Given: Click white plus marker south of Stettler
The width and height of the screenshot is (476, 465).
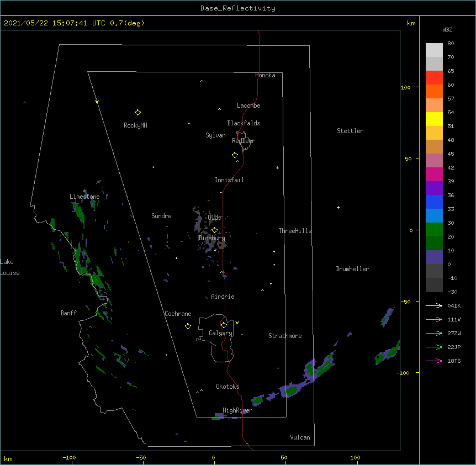Looking at the screenshot, I should pos(338,207).
